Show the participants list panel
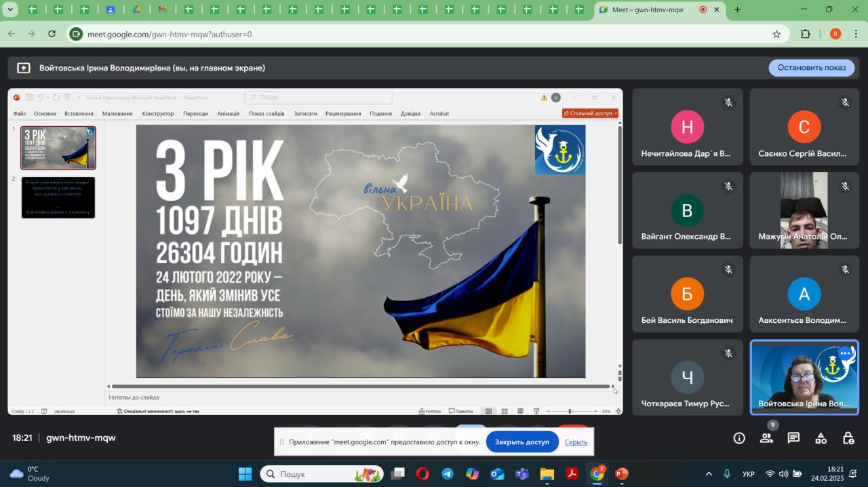 coord(766,438)
